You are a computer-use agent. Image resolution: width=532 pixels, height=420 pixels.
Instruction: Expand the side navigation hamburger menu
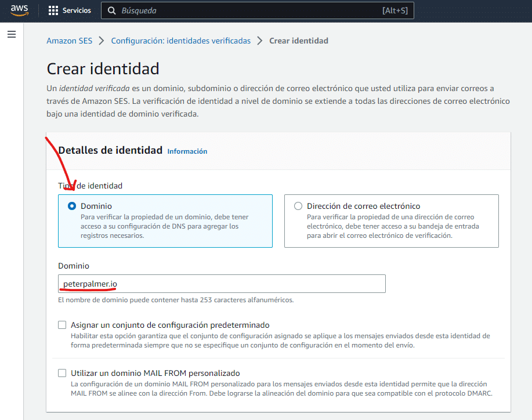[x=12, y=35]
